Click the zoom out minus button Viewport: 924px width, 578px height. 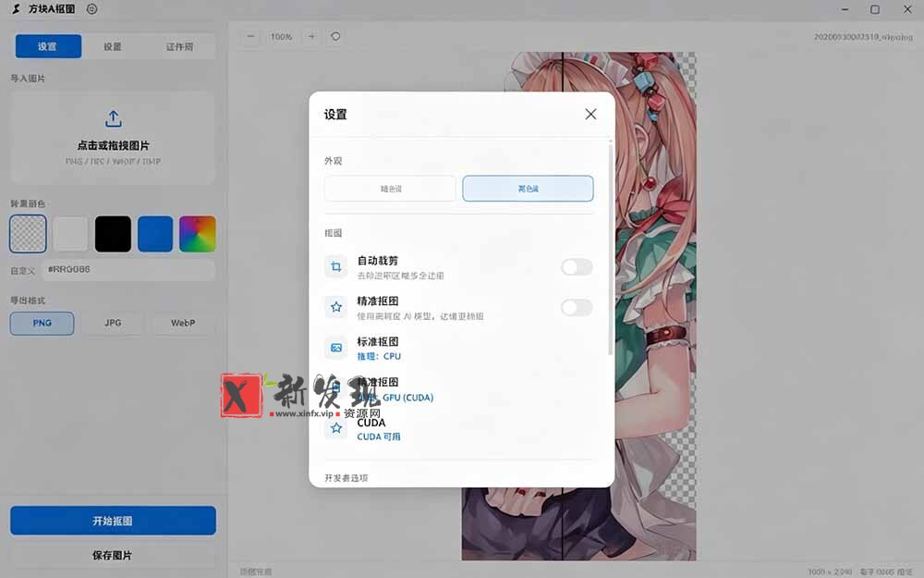pyautogui.click(x=250, y=37)
